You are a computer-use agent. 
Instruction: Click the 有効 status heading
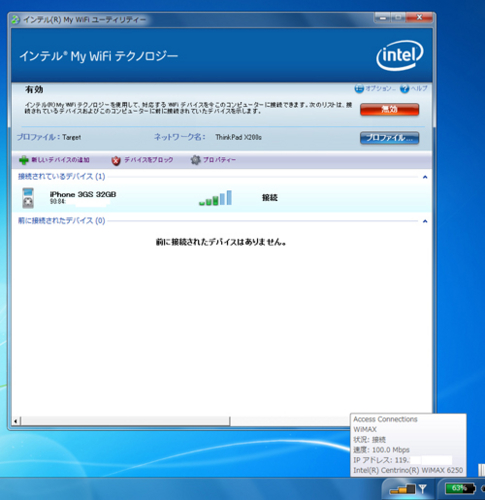tap(34, 89)
